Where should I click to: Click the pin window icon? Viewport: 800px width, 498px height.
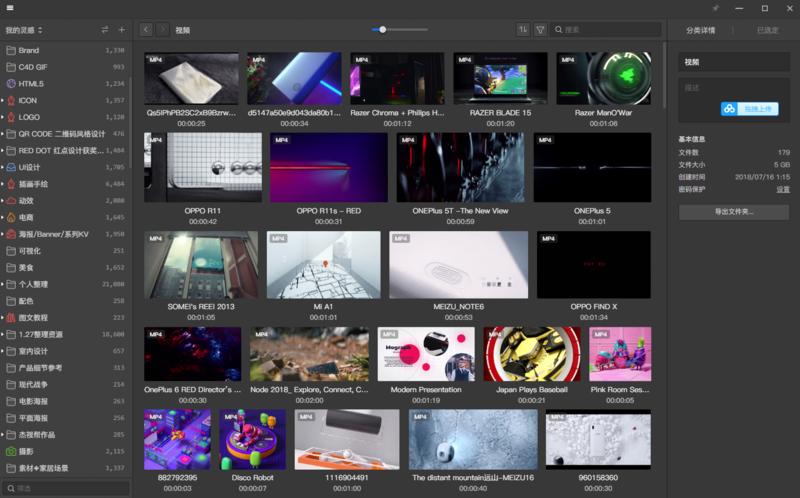tap(715, 8)
